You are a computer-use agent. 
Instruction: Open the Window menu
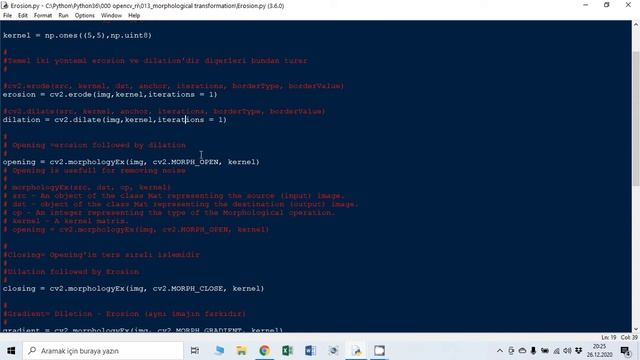pyautogui.click(x=111, y=16)
